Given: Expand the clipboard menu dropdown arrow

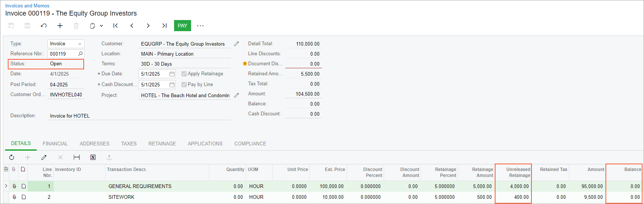Looking at the screenshot, I should (x=101, y=26).
